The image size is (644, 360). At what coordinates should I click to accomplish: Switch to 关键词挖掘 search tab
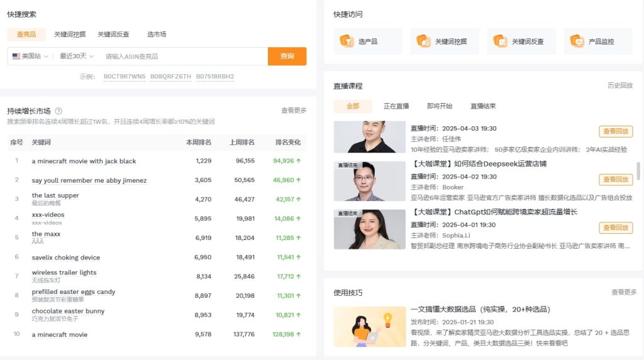coord(70,34)
